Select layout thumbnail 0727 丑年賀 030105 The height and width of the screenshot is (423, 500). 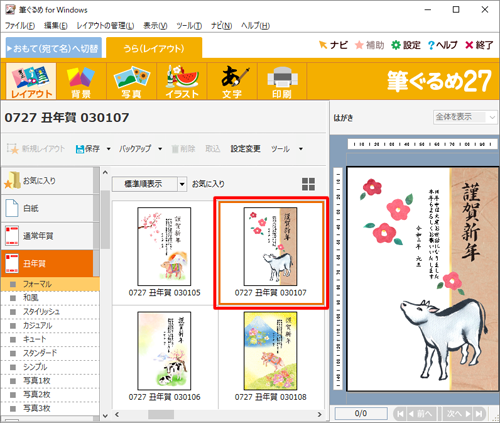(x=165, y=252)
